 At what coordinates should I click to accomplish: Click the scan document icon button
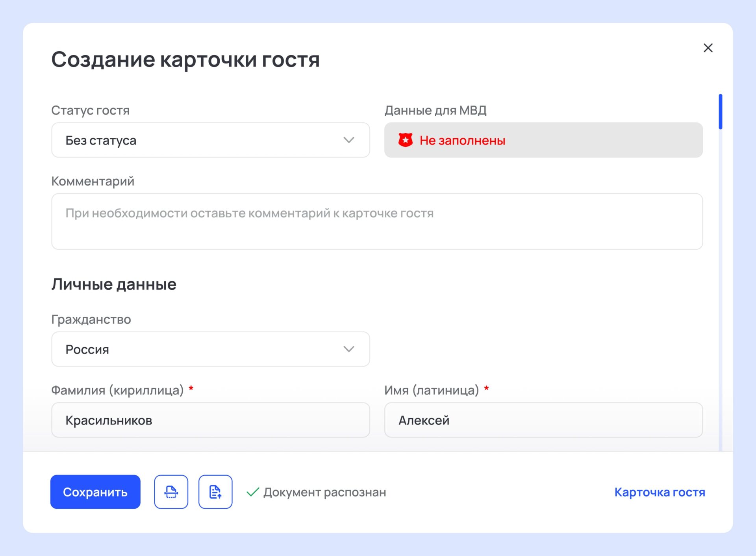tap(171, 492)
